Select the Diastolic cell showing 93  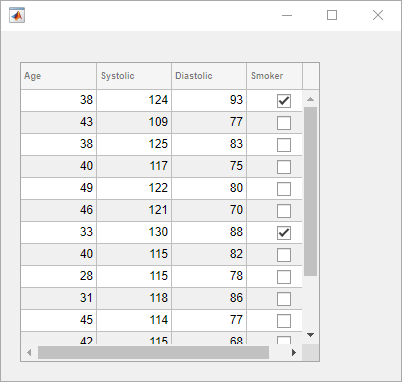209,100
